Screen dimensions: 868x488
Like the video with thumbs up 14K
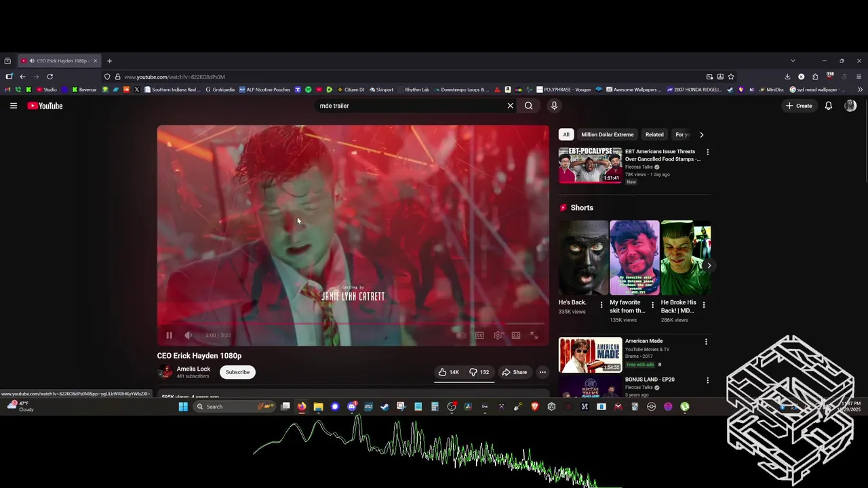click(449, 372)
